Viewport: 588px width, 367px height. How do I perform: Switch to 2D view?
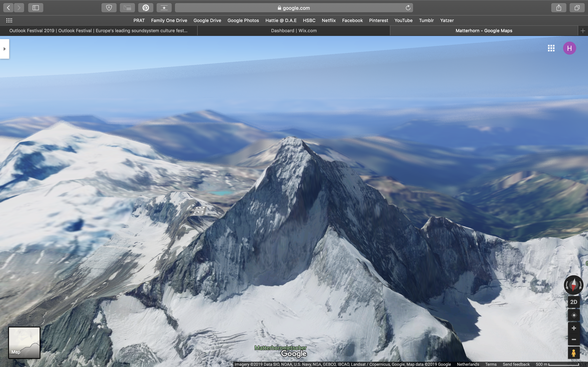pyautogui.click(x=574, y=302)
